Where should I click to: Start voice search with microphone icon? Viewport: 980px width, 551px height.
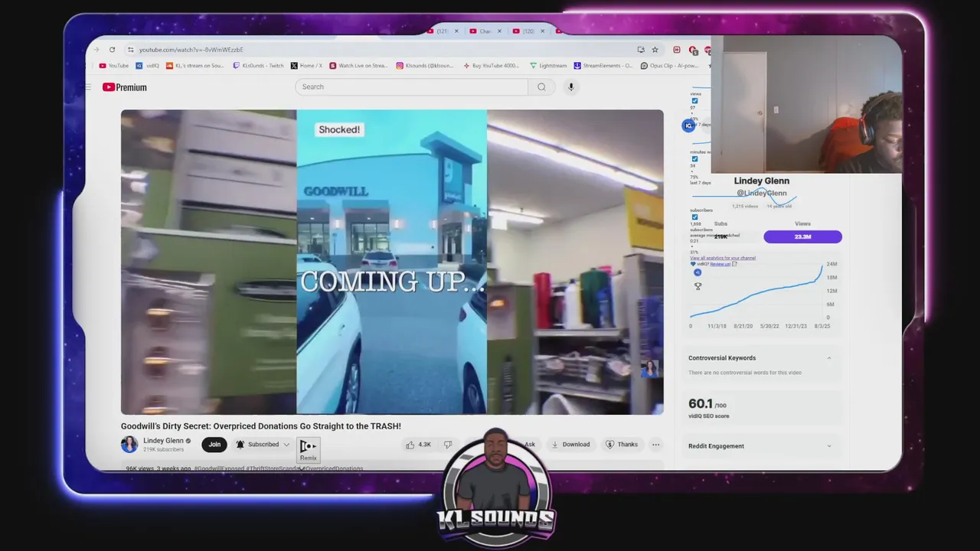pos(570,86)
